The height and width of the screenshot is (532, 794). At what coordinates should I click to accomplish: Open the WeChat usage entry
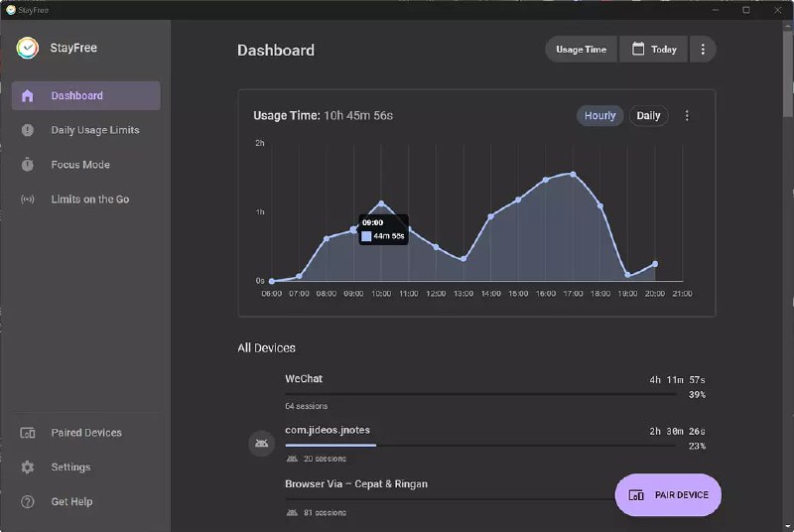[x=304, y=379]
